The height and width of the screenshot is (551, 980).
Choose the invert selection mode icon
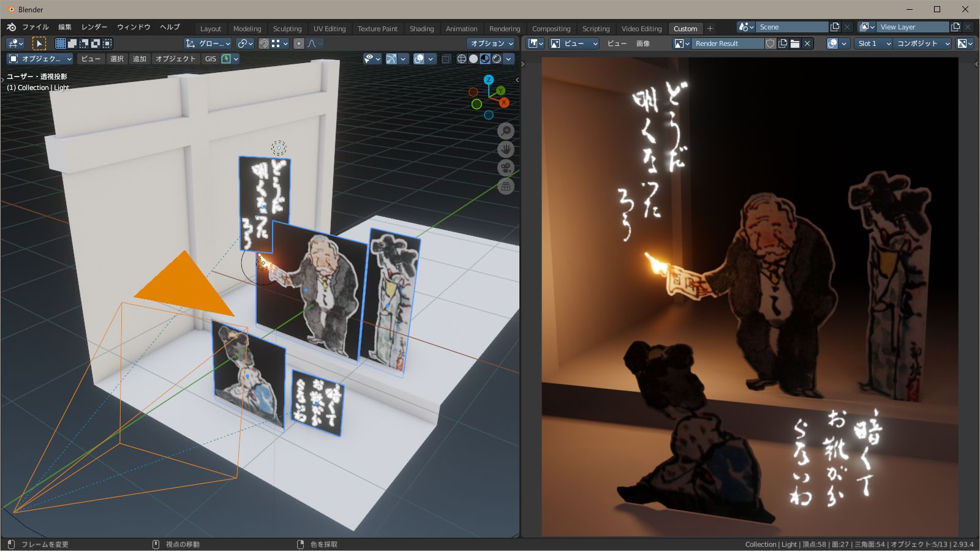(x=96, y=43)
